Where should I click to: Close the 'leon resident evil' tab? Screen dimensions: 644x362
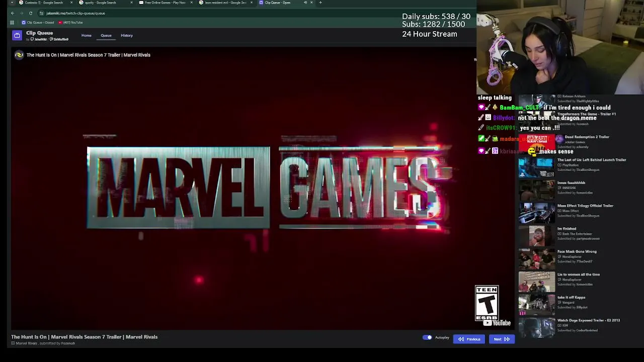click(252, 3)
